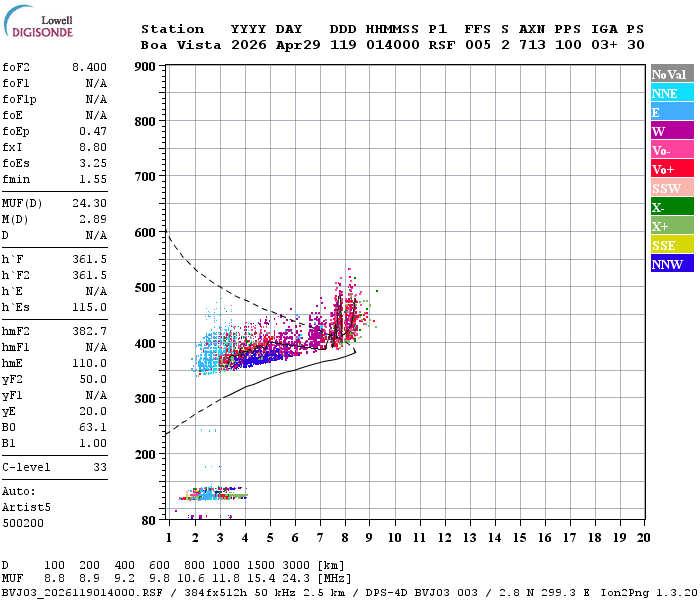Click the E blue legend swatch
Screen dimensions: 700x600
click(x=672, y=112)
